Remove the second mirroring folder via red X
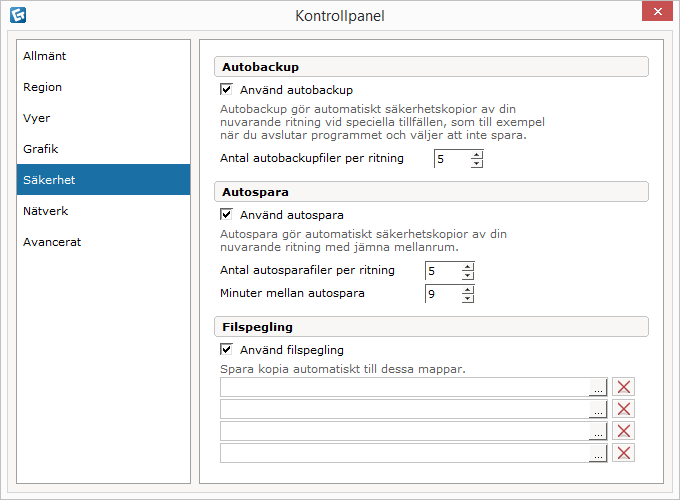Viewport: 680px width, 500px height. coord(623,409)
